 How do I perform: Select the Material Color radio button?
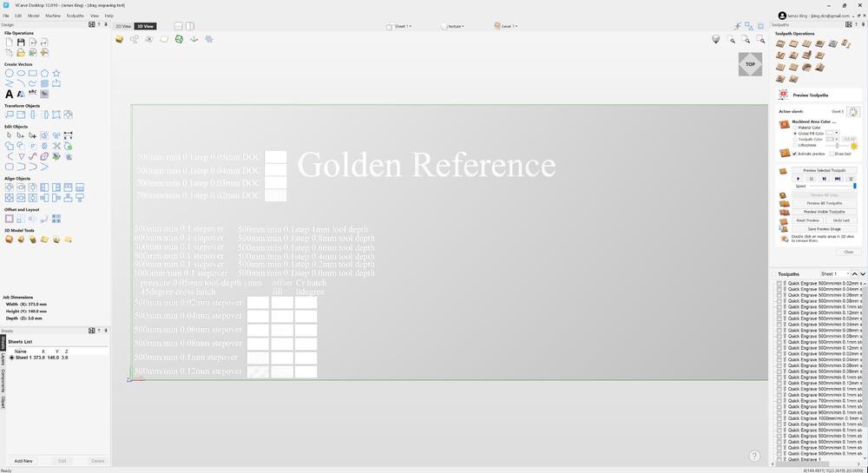(x=795, y=128)
